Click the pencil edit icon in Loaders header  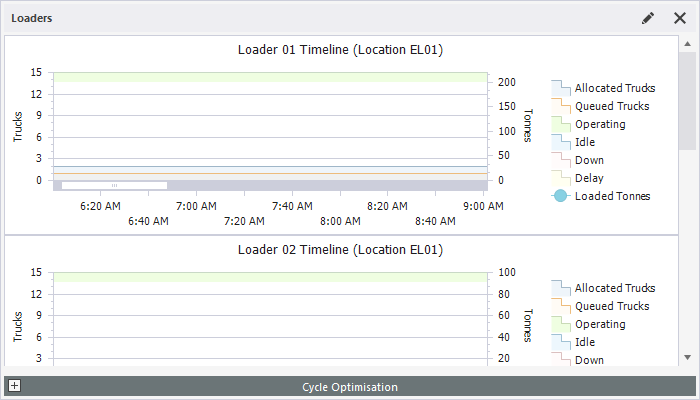point(648,18)
